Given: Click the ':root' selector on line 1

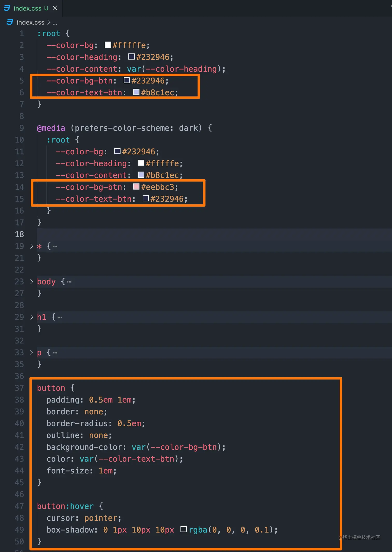Looking at the screenshot, I should point(48,33).
